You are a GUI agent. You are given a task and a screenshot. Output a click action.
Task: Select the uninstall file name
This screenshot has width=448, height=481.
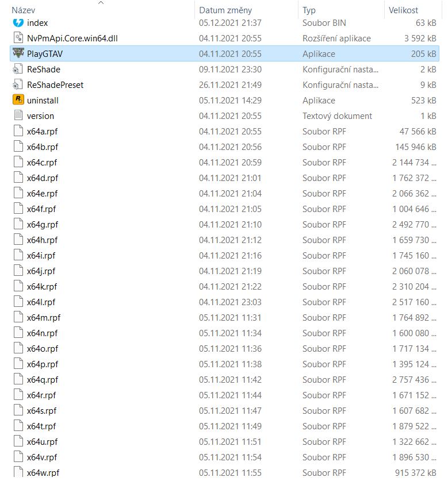tap(43, 101)
